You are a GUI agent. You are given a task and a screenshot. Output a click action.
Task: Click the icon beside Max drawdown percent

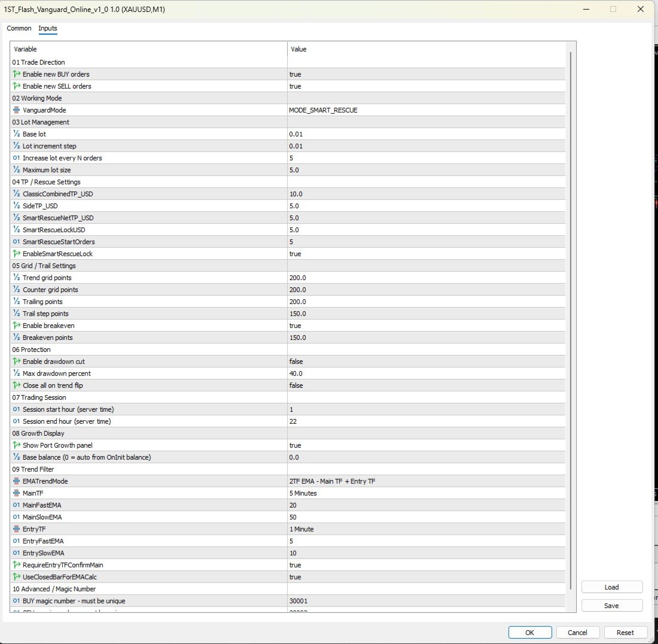(x=16, y=373)
